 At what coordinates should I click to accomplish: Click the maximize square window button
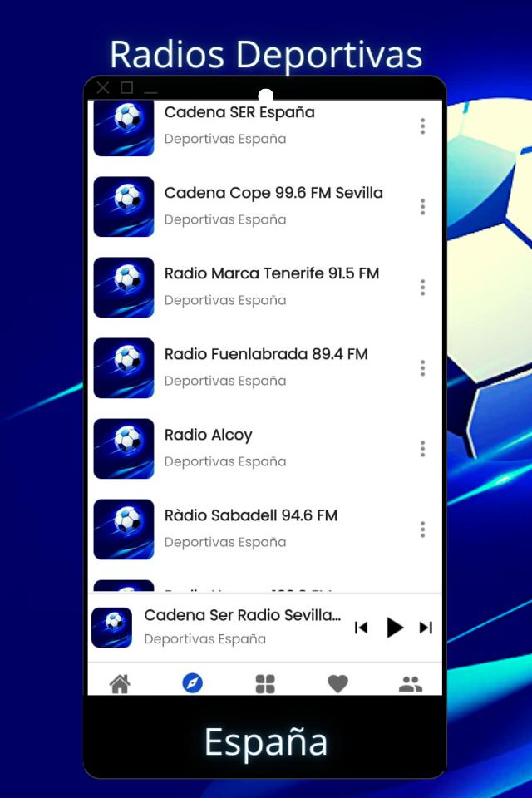tap(126, 87)
